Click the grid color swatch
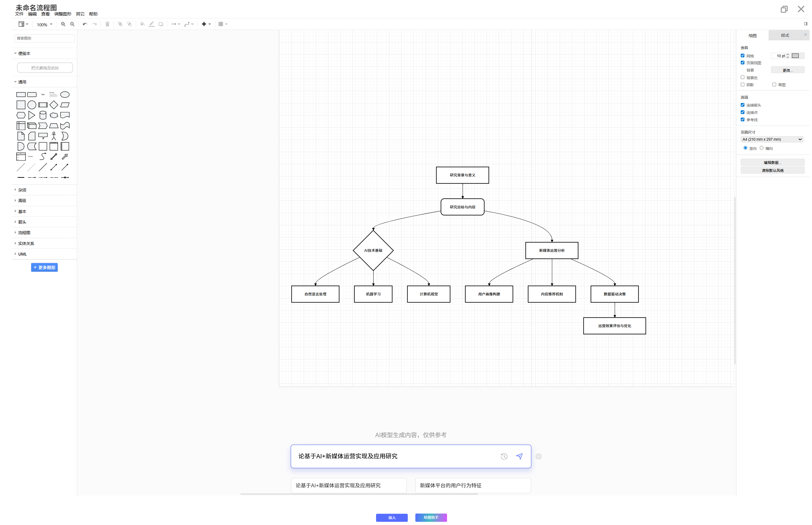This screenshot has width=812, height=525. coord(795,56)
